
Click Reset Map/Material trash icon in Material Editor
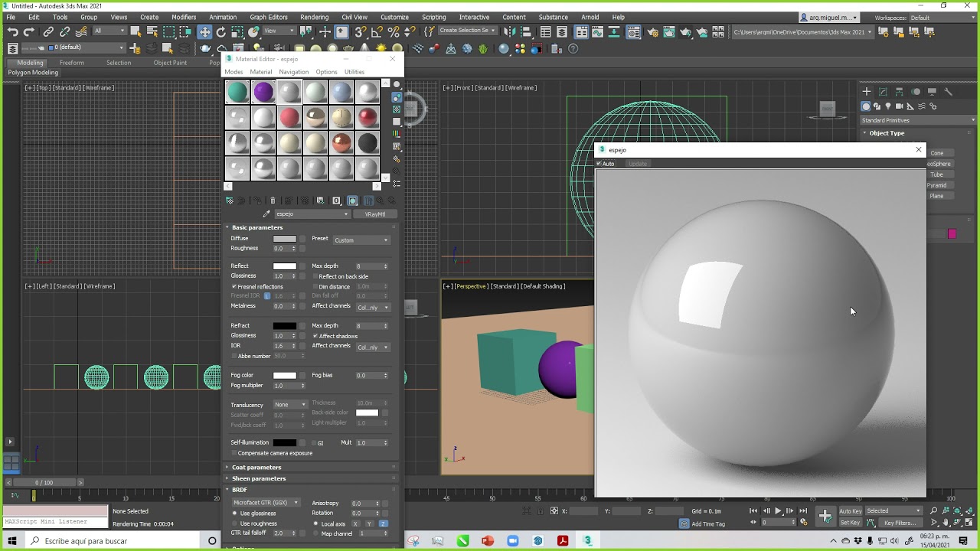click(x=273, y=201)
